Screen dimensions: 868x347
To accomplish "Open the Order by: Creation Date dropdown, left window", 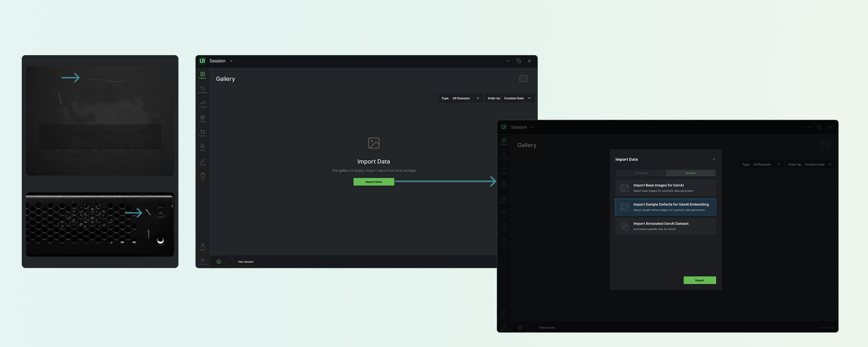I will click(x=510, y=98).
